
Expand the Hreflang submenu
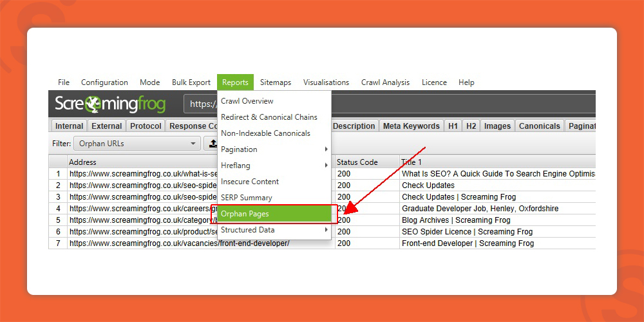point(274,166)
